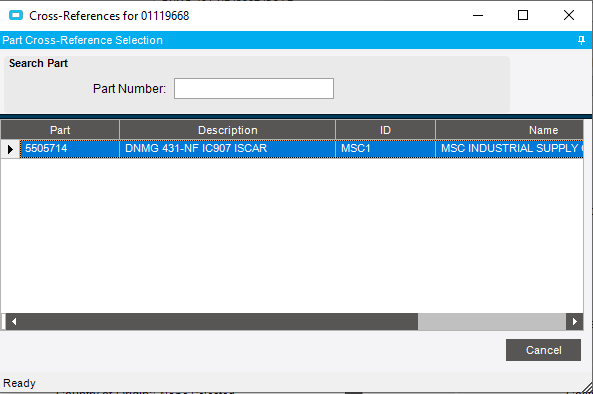Click the horizontal scrollbar thumb
The image size is (593, 394).
(219, 322)
